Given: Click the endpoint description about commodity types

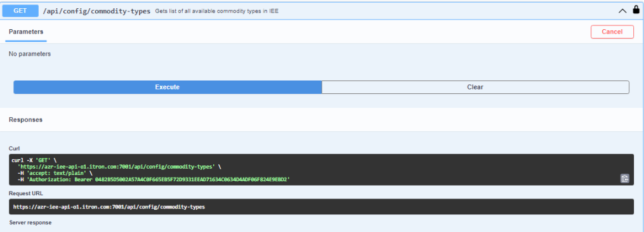Looking at the screenshot, I should (216, 11).
